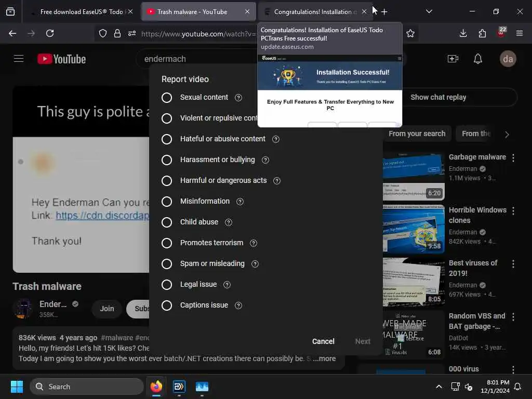Click the Legal issue help icon

tap(227, 285)
